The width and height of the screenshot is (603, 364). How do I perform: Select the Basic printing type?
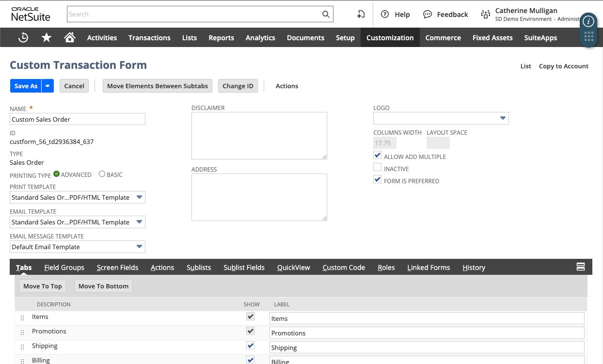pos(102,174)
